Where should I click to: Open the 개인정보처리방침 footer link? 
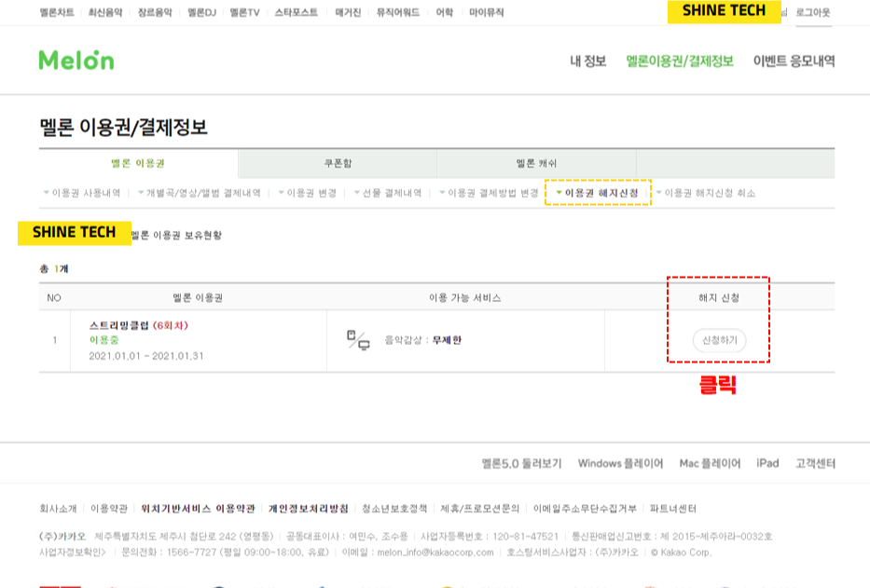(309, 509)
